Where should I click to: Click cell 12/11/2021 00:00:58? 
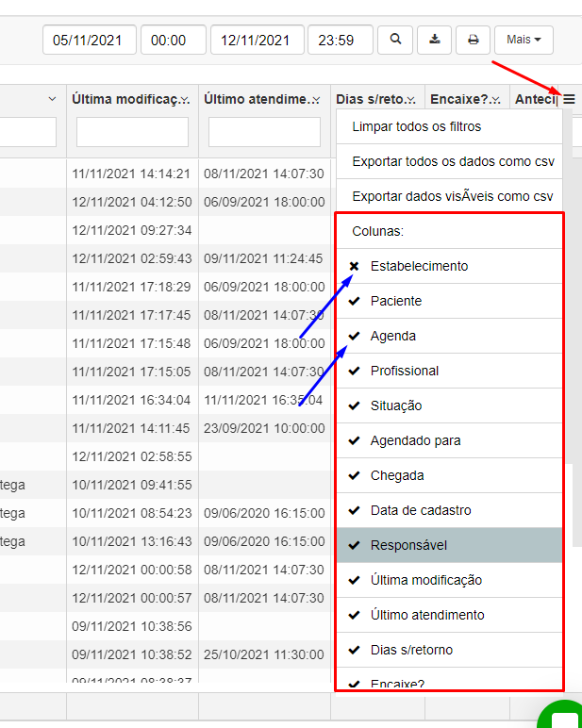(132, 570)
